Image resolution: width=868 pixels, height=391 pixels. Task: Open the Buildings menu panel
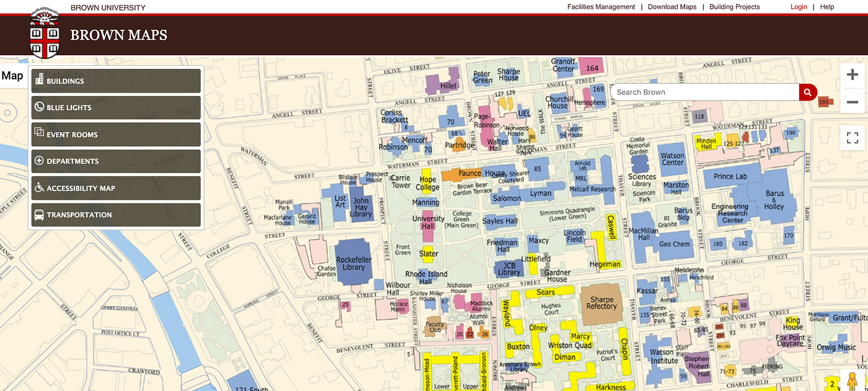[116, 81]
